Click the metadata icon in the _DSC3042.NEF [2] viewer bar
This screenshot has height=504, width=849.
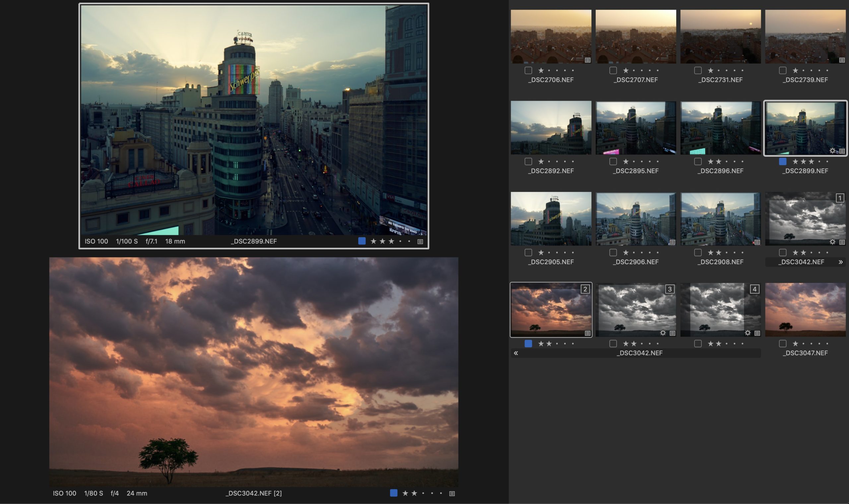click(x=452, y=493)
